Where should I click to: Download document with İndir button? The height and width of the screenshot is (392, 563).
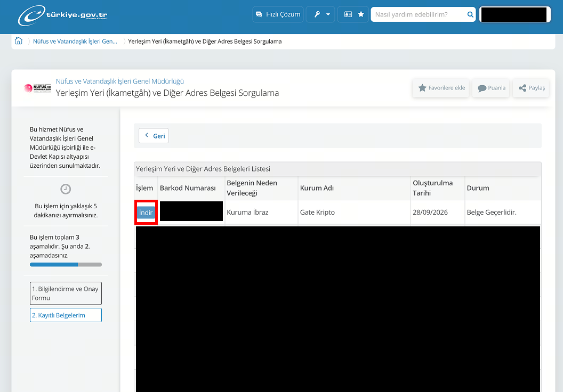[146, 213]
